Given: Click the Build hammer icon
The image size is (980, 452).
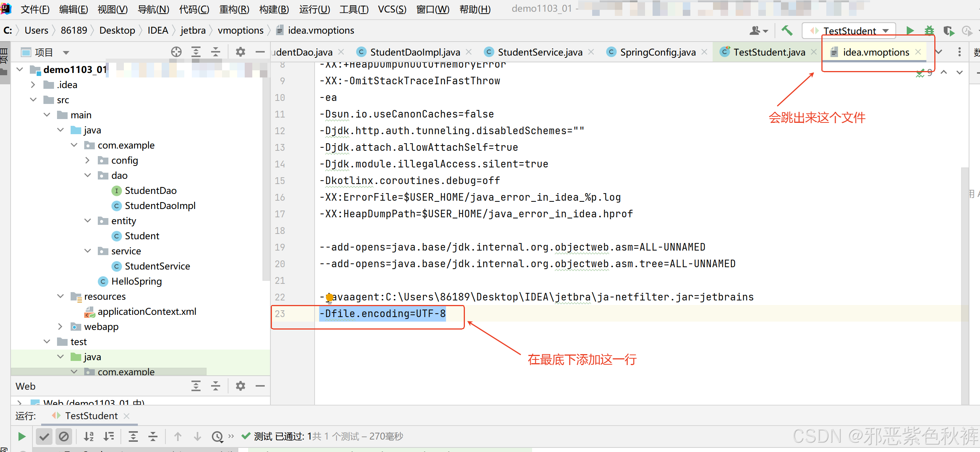Looking at the screenshot, I should tap(787, 31).
